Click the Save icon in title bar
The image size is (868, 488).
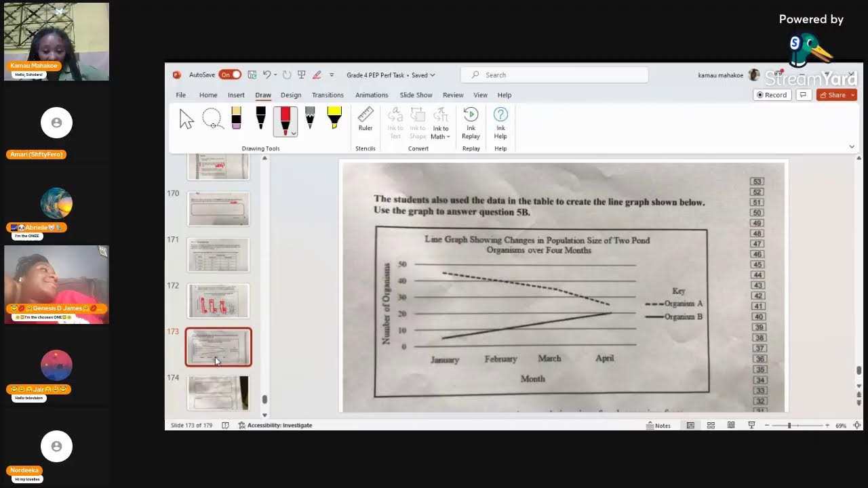252,75
